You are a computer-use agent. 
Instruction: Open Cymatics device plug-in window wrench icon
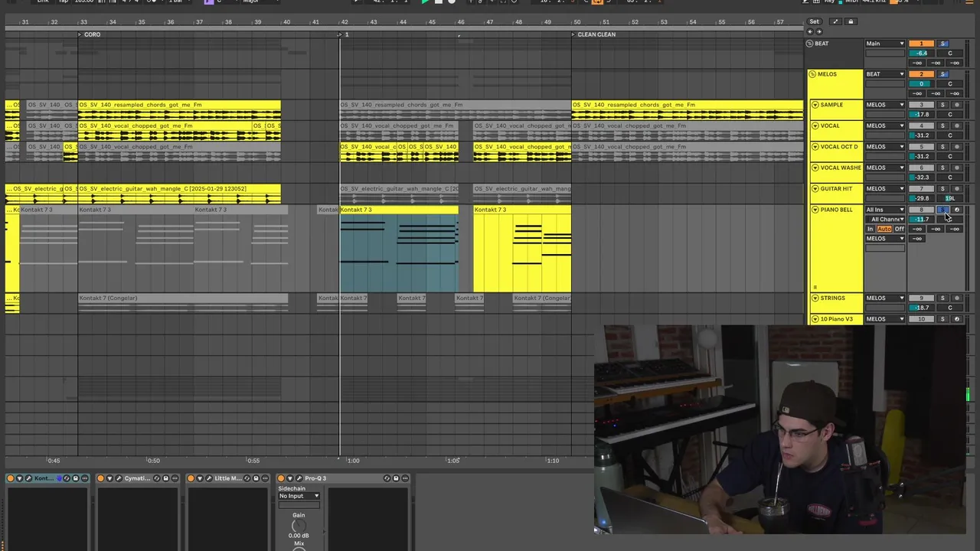coord(119,478)
